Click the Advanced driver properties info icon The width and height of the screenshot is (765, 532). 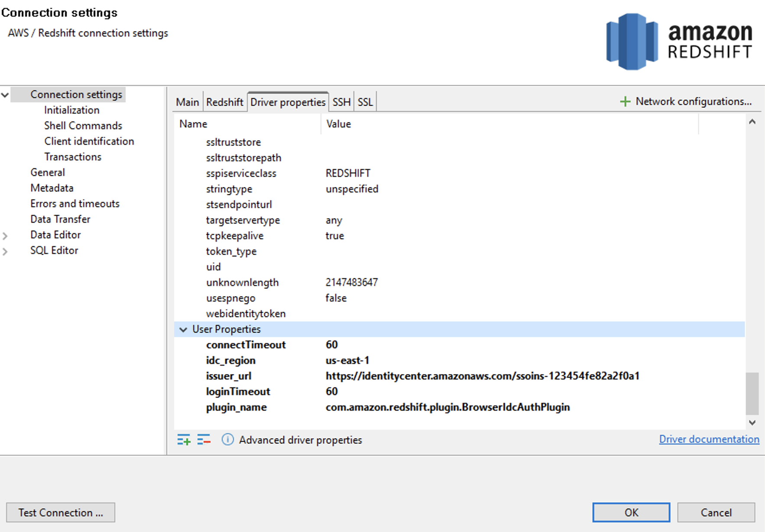tap(227, 440)
